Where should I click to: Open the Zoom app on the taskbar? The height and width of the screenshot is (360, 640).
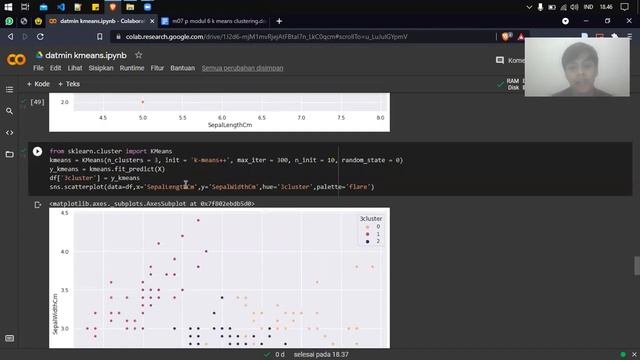point(147,7)
